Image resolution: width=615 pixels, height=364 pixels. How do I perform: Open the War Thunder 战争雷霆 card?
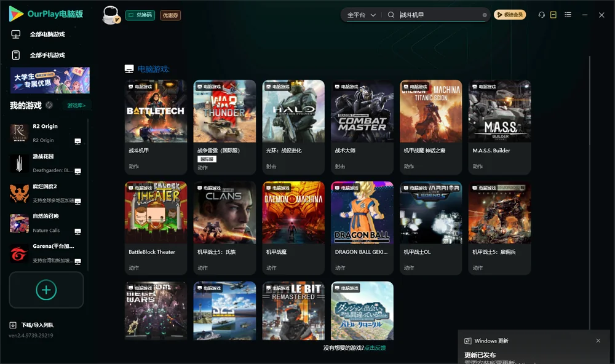pos(224,127)
